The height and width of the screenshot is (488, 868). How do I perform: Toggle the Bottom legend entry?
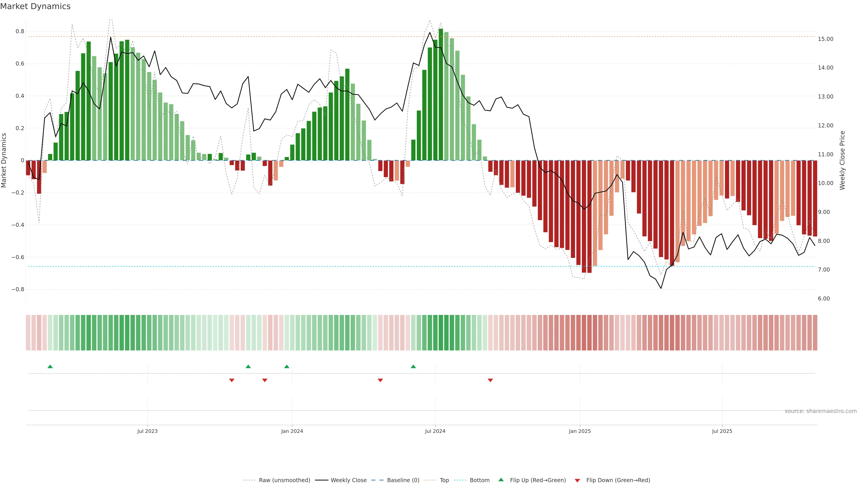click(479, 480)
